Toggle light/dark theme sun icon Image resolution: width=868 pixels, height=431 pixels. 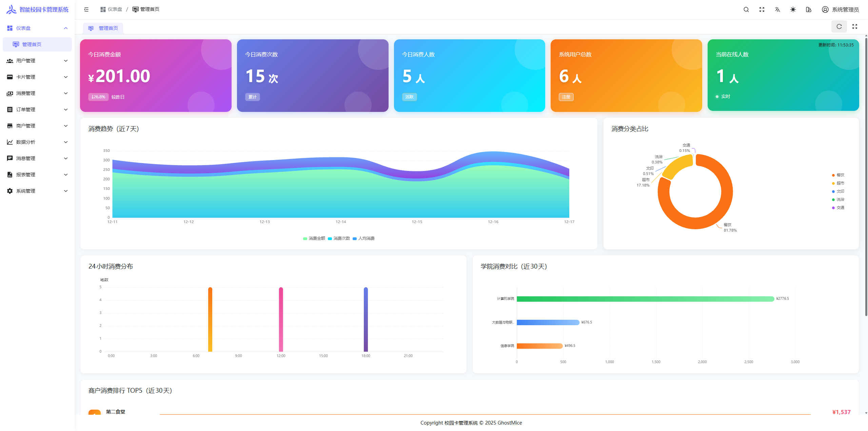(x=793, y=9)
